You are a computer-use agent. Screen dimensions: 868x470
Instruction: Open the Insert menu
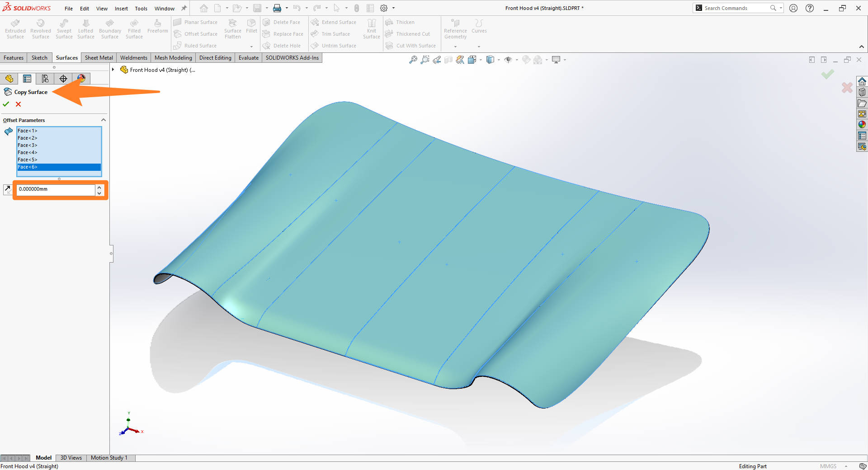coord(121,8)
